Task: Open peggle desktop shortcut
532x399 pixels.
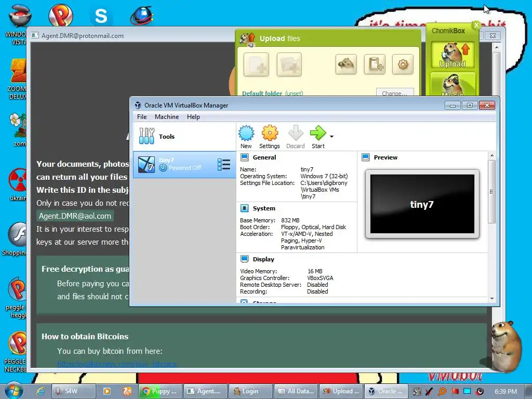Action: (16, 298)
